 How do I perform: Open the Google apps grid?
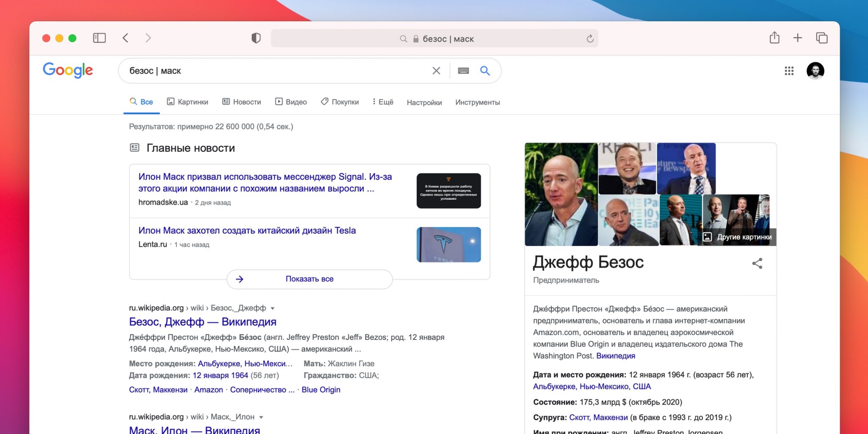coord(789,71)
